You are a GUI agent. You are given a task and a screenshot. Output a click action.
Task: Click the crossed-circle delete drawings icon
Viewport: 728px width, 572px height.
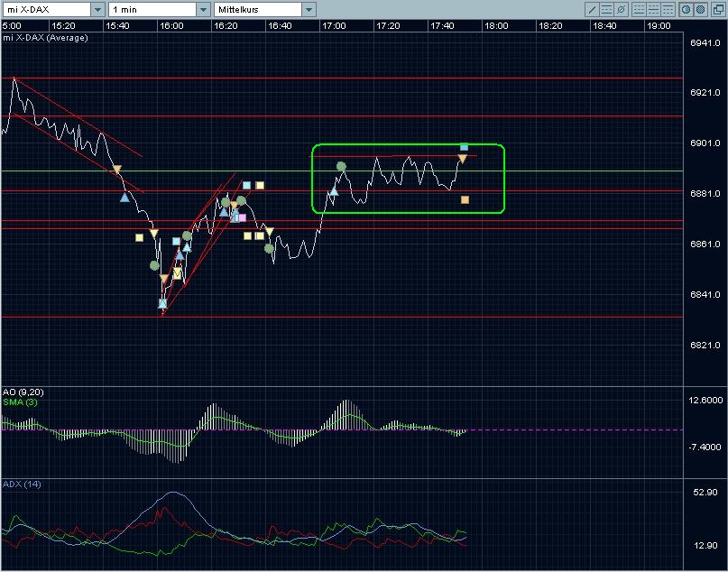pyautogui.click(x=622, y=9)
